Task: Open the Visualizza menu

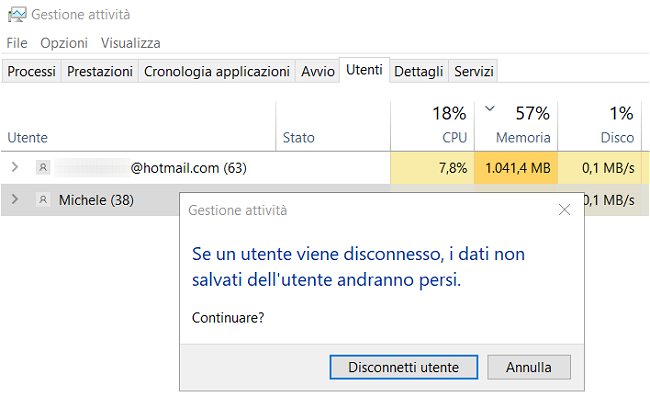Action: [130, 43]
